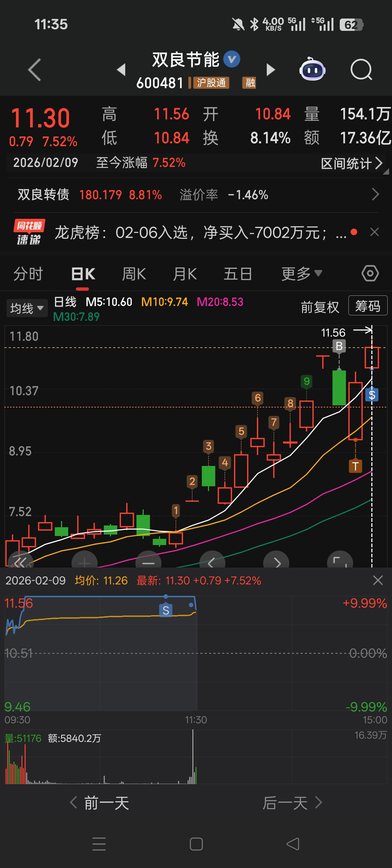Screen dimensions: 392x868
Task: Tap the 融 margin tag
Action: 249,83
